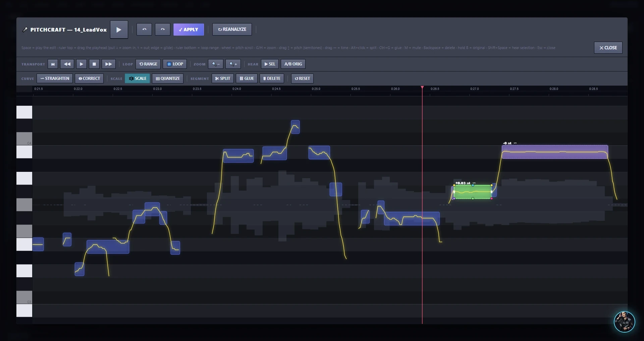Delete the selected segment
This screenshot has width=644, height=341.
coord(272,79)
